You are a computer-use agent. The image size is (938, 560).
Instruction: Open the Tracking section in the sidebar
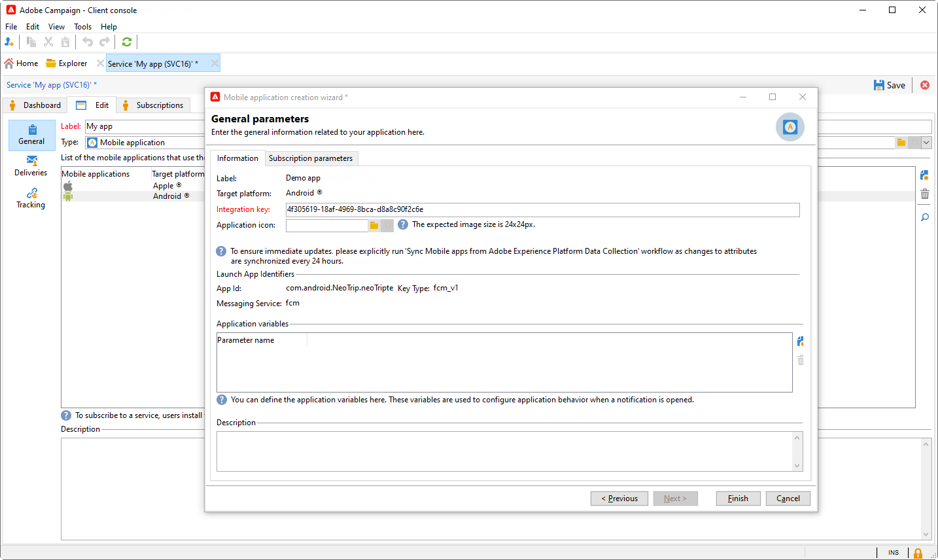point(31,198)
